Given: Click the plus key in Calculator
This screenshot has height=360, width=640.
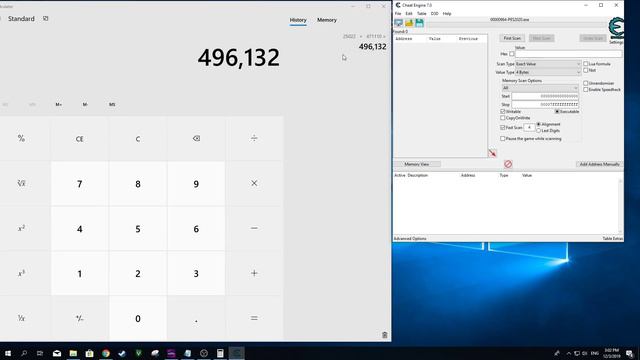Looking at the screenshot, I should [x=254, y=273].
